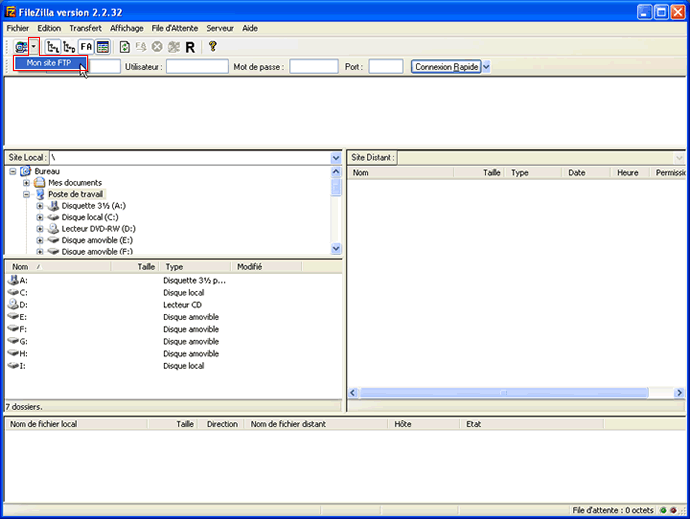Viewport: 690px width, 519px height.
Task: Select Mon site FTP from dropdown
Action: (x=50, y=63)
